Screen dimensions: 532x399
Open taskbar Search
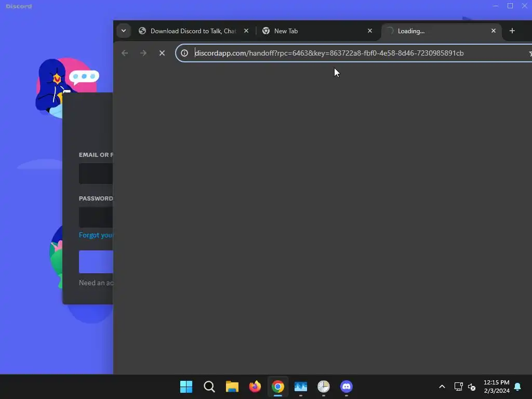click(209, 387)
